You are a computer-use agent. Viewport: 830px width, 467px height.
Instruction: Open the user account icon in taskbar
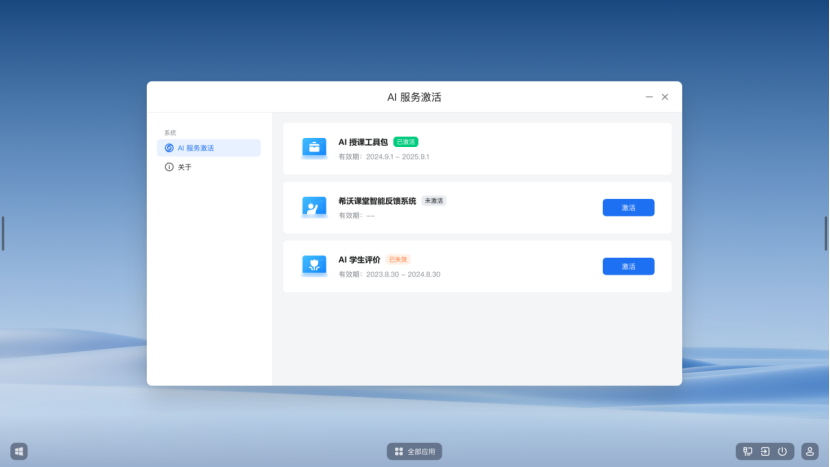click(810, 452)
